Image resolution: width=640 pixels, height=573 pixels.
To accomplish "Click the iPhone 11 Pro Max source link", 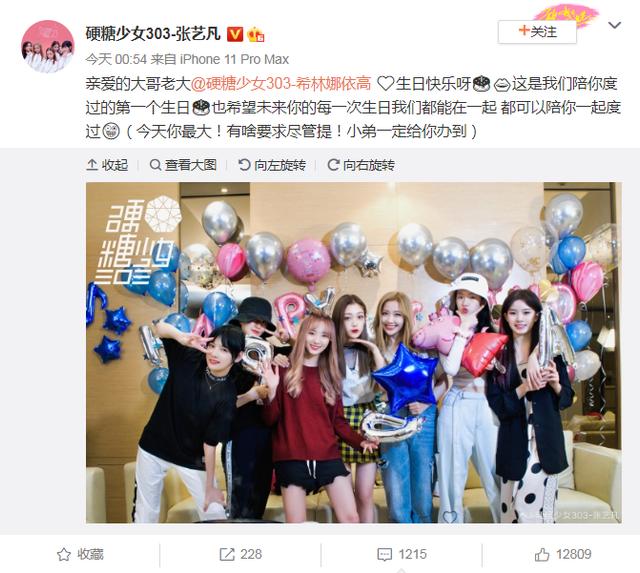I will tap(234, 60).
